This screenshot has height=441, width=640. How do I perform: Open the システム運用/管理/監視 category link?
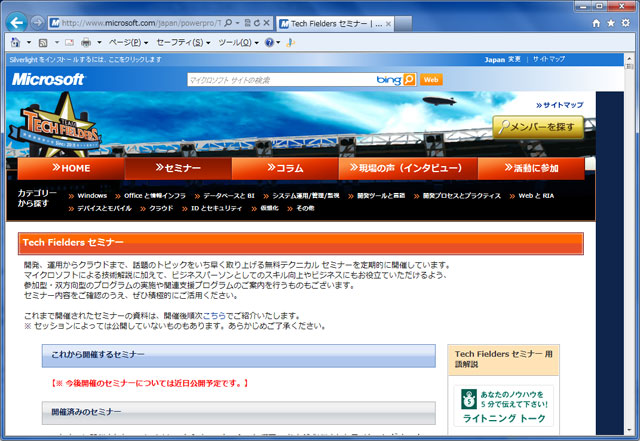coord(306,196)
